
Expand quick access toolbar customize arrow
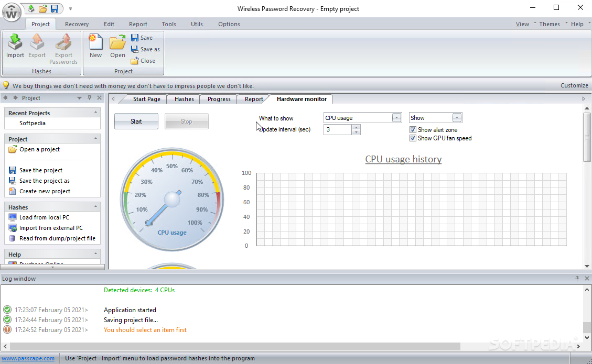point(70,8)
